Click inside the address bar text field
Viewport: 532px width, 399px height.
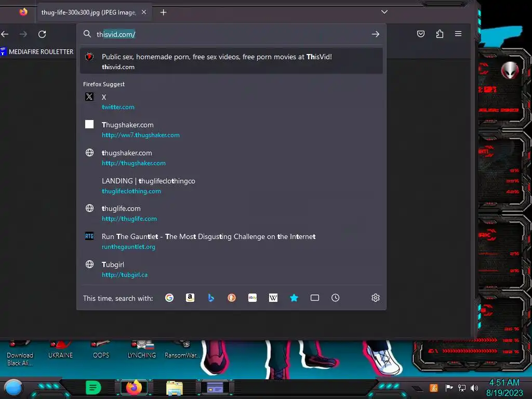click(x=231, y=34)
